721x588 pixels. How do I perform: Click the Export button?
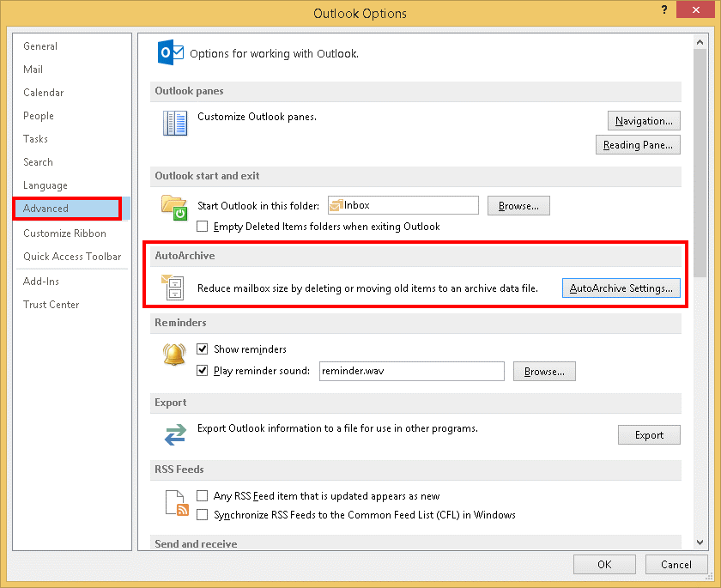[x=649, y=435]
